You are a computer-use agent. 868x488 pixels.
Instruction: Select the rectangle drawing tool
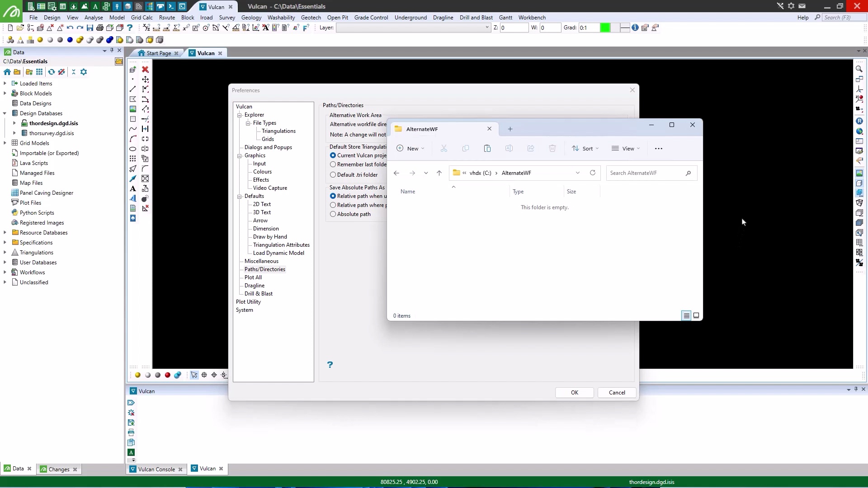pos(133,119)
